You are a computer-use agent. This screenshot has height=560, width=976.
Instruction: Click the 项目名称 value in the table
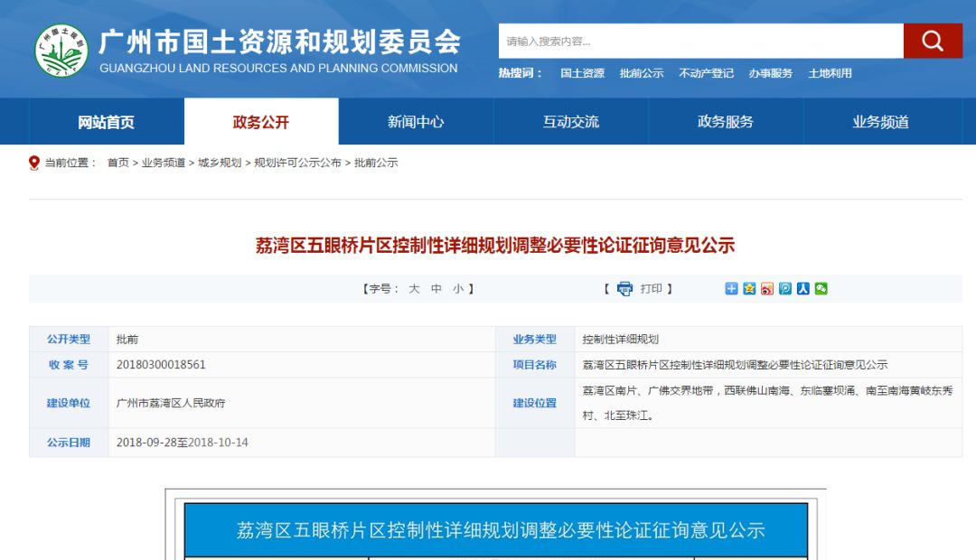tap(735, 365)
